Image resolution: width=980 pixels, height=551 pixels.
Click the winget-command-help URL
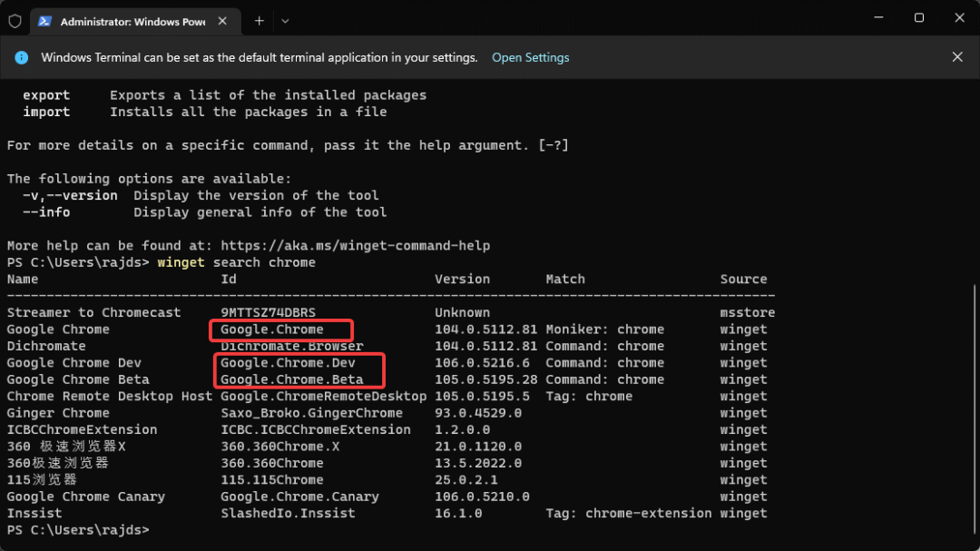(355, 246)
